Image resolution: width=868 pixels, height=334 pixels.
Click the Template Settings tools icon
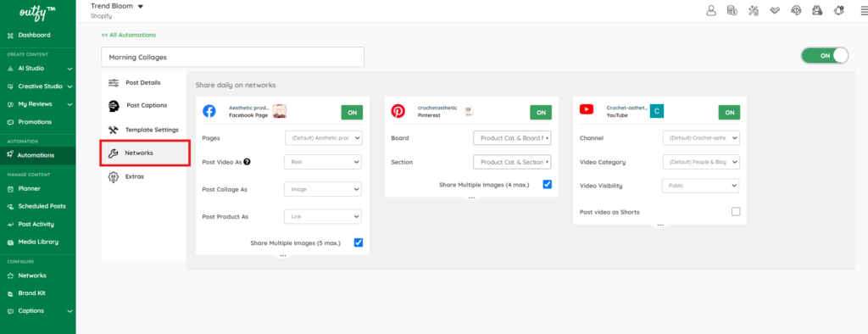pos(114,131)
